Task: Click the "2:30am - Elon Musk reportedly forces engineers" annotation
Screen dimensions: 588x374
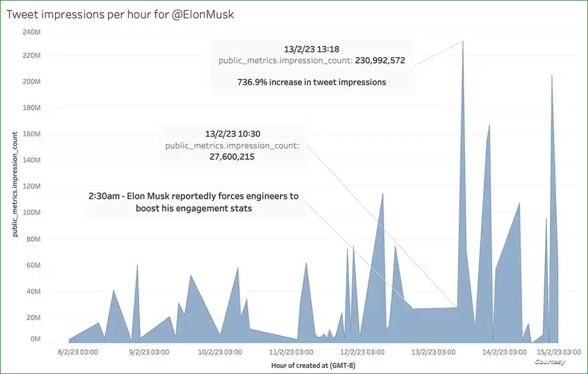Action: [194, 196]
